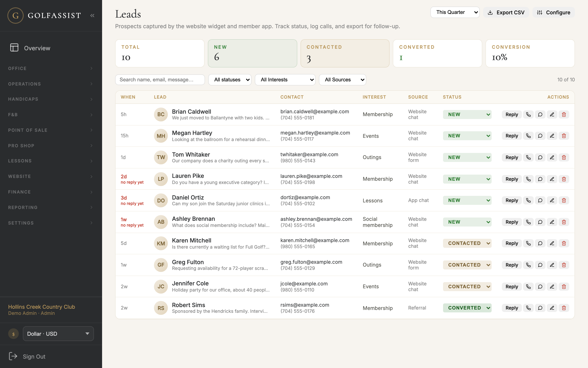The height and width of the screenshot is (368, 588).
Task: Delete Robert Sims with the trash icon
Action: (564, 308)
